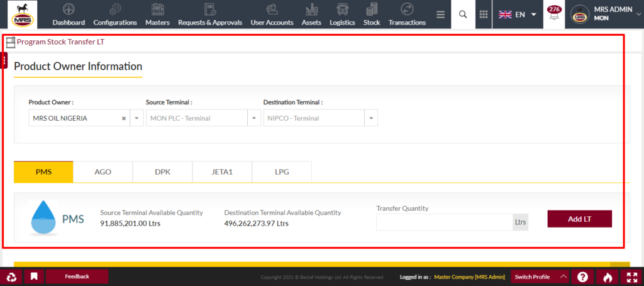The image size is (644, 286).
Task: Click the Product Owner Information heading
Action: pos(78,66)
